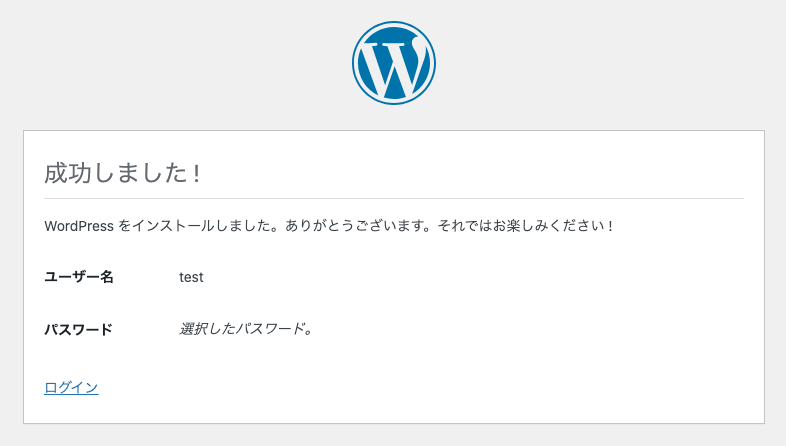Click the gray background left of the logo
The height and width of the screenshot is (446, 786).
point(200,62)
